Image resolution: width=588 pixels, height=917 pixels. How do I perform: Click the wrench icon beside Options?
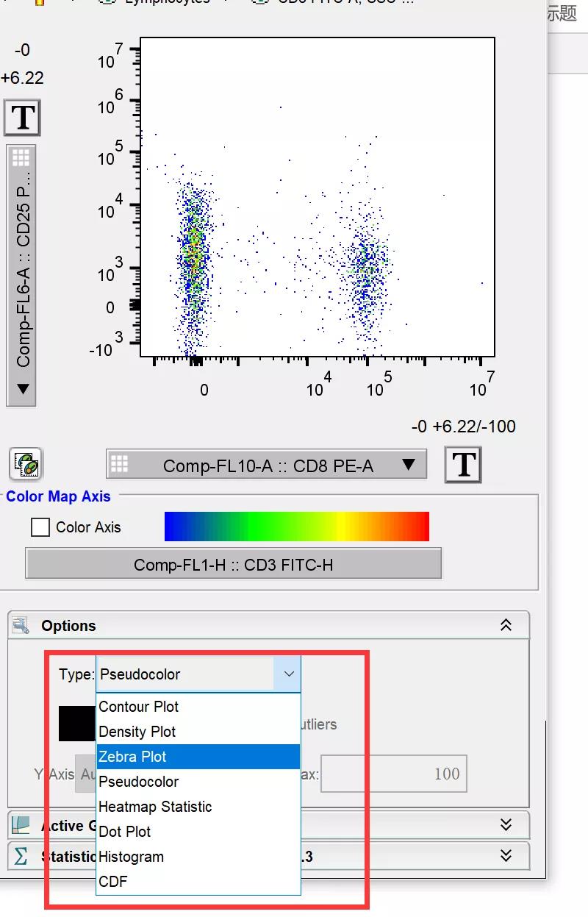[x=21, y=626]
